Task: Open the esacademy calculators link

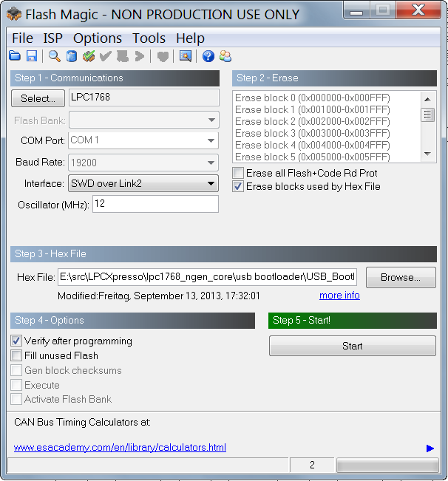Action: [120, 447]
